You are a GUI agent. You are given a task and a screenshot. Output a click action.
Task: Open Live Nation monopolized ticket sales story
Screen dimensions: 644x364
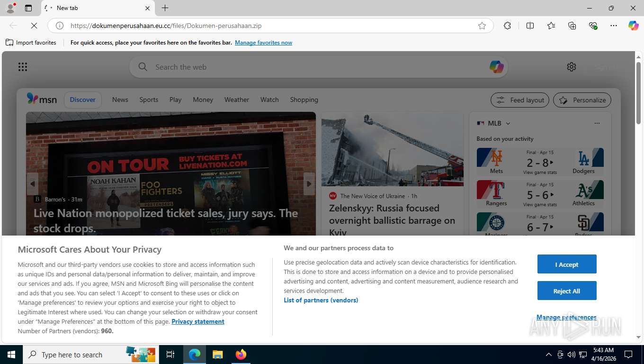(x=166, y=220)
